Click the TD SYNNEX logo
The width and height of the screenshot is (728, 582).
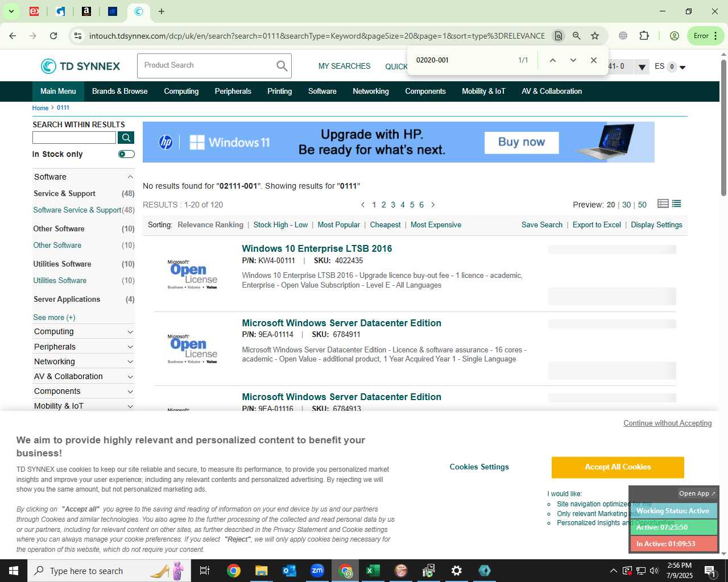[x=80, y=66]
